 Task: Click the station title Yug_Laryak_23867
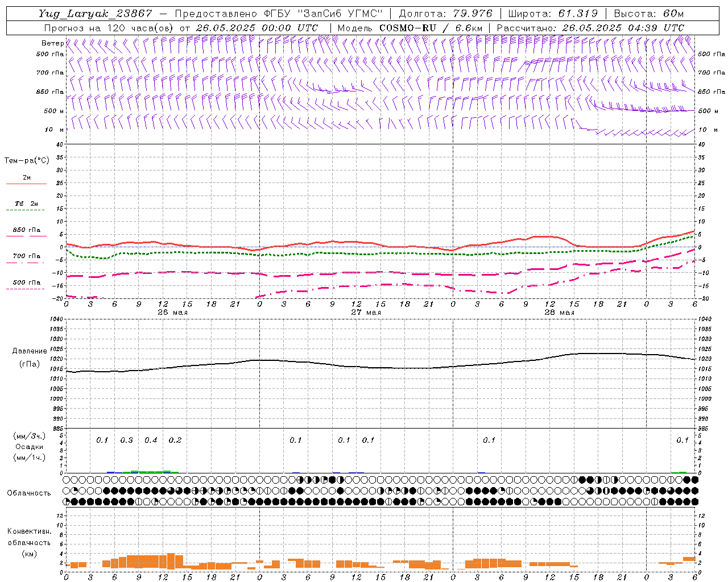pos(96,14)
